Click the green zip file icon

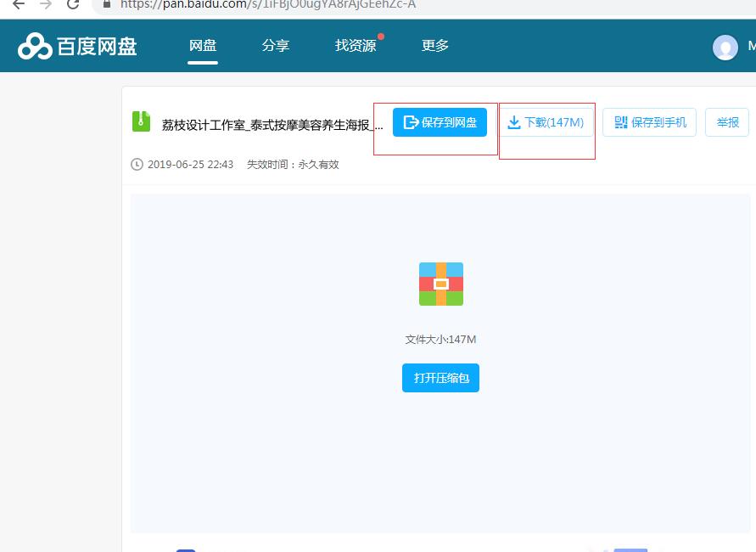click(x=141, y=122)
